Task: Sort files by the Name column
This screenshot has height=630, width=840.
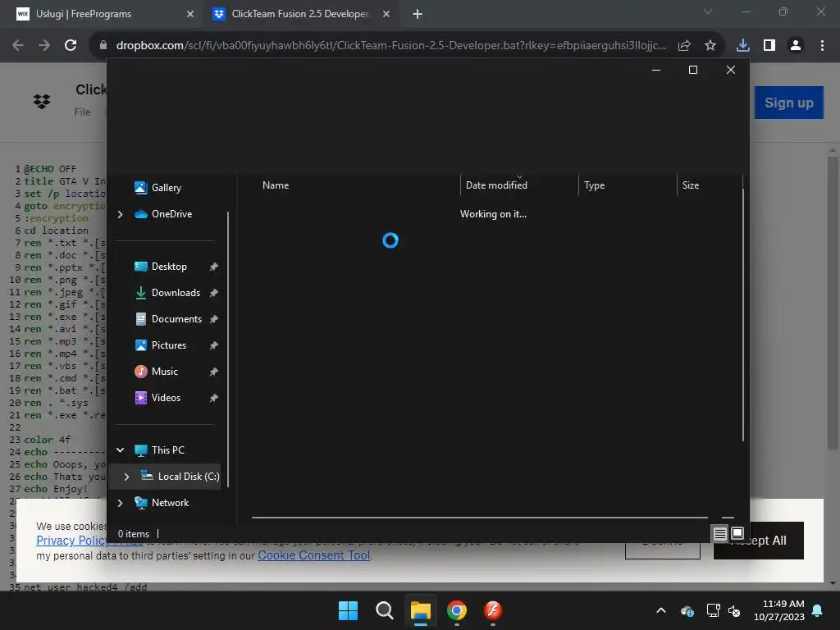Action: coord(276,185)
